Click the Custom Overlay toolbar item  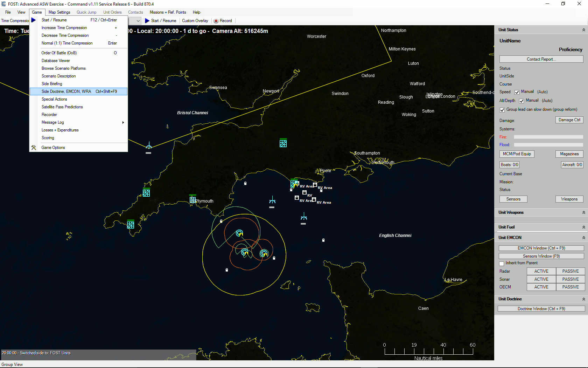point(195,21)
